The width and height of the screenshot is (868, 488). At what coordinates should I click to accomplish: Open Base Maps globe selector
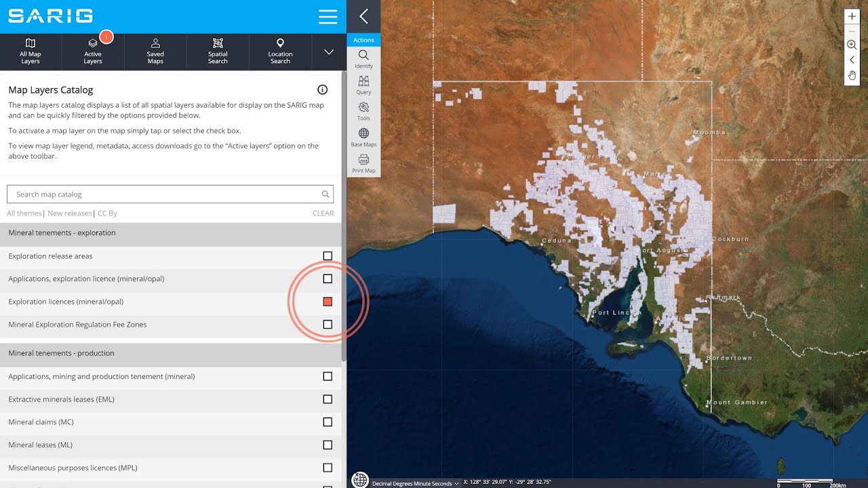[363, 138]
